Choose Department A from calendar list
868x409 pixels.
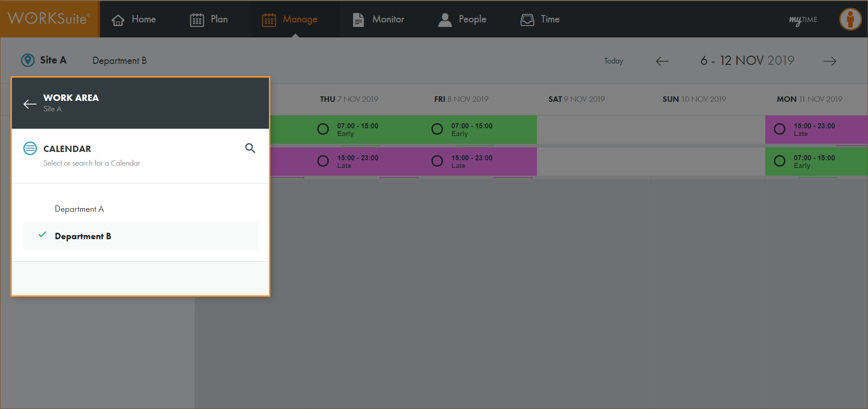click(x=79, y=209)
